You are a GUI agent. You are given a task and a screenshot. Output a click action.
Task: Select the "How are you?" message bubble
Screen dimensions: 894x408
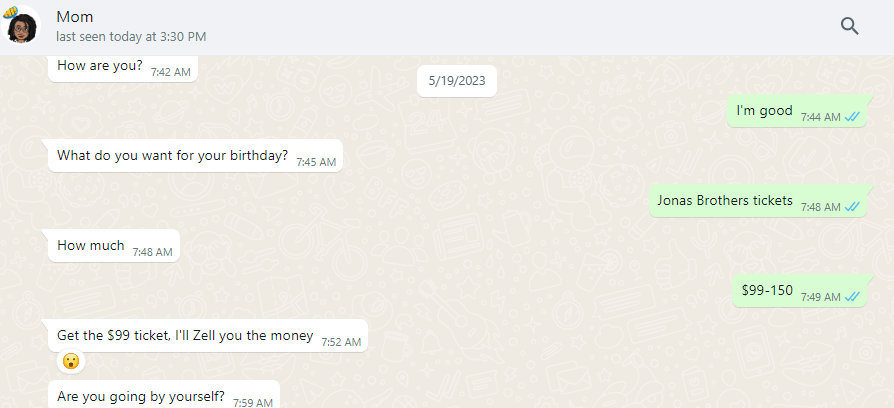(x=100, y=67)
